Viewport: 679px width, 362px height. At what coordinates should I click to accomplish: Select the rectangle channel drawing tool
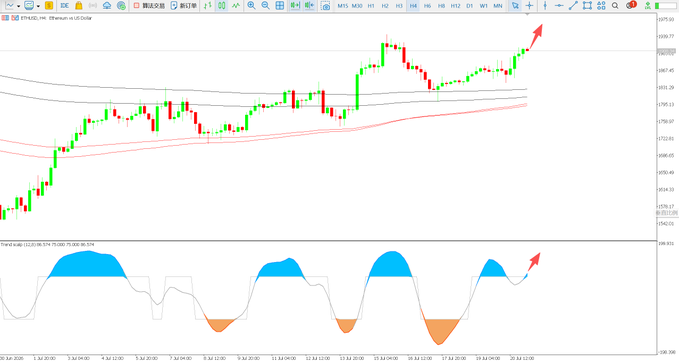click(587, 6)
